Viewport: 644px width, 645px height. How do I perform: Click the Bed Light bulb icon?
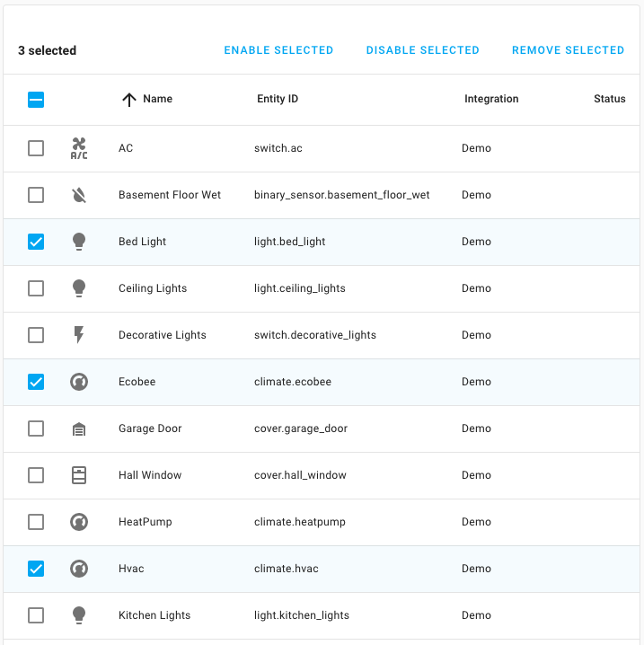click(79, 242)
